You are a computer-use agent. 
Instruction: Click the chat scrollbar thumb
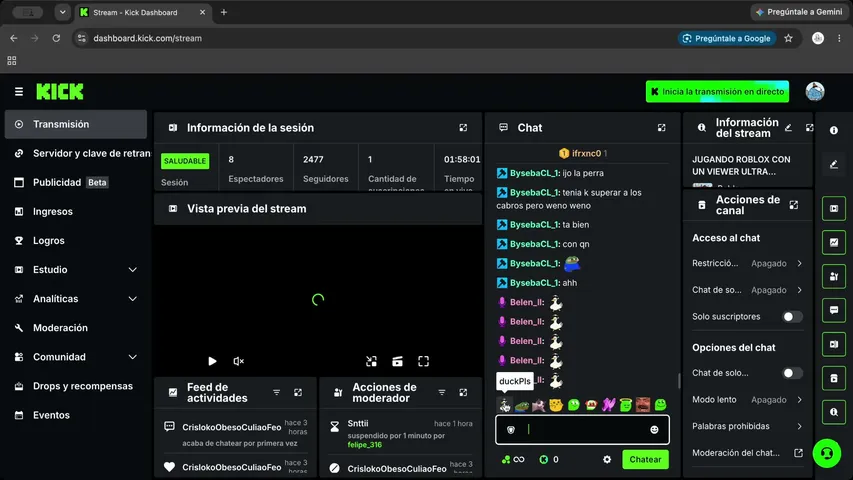pos(678,381)
